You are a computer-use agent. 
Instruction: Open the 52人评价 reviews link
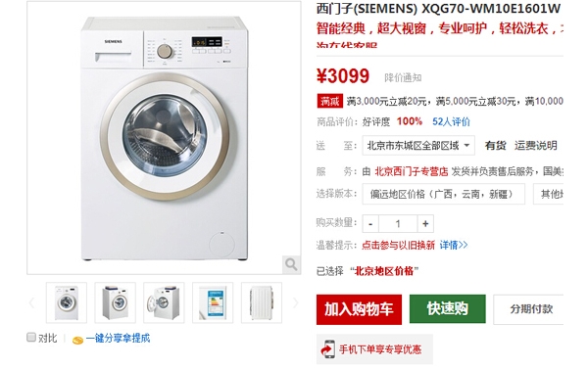(x=451, y=121)
